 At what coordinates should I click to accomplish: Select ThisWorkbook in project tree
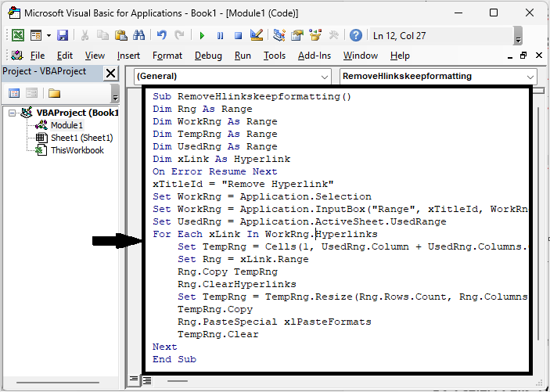click(x=77, y=150)
